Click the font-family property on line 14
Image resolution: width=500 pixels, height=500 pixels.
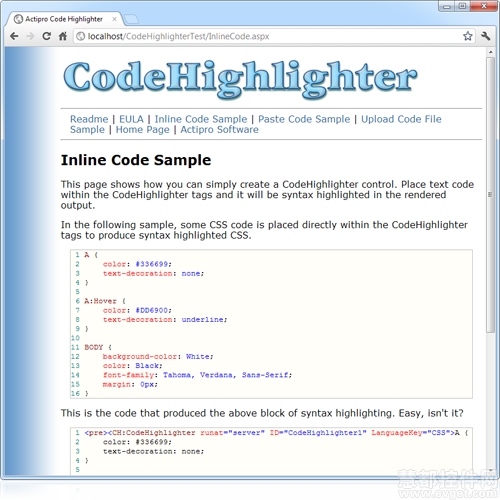tap(128, 375)
